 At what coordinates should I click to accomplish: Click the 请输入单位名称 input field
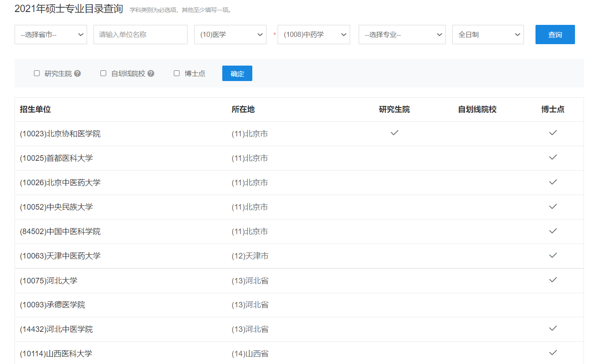pos(140,34)
